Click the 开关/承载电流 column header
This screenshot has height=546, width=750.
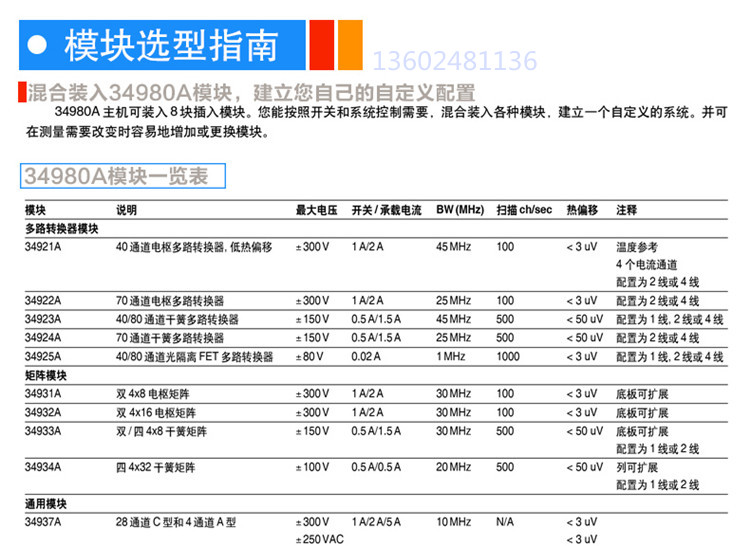(386, 210)
